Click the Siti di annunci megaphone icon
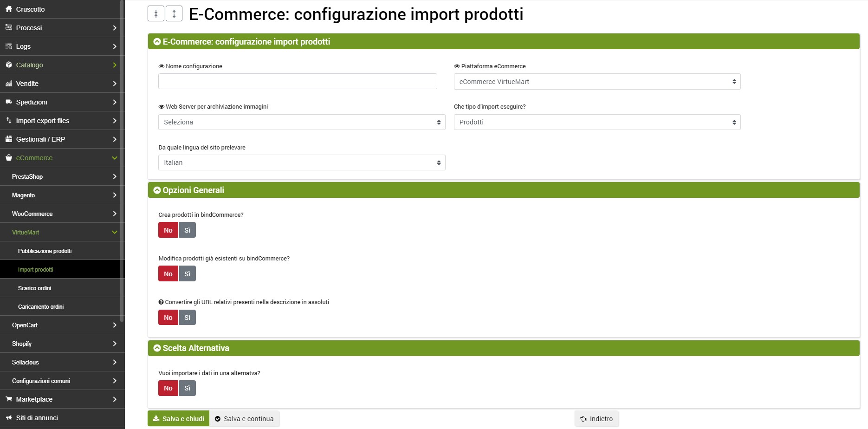This screenshot has width=868, height=429. point(9,418)
